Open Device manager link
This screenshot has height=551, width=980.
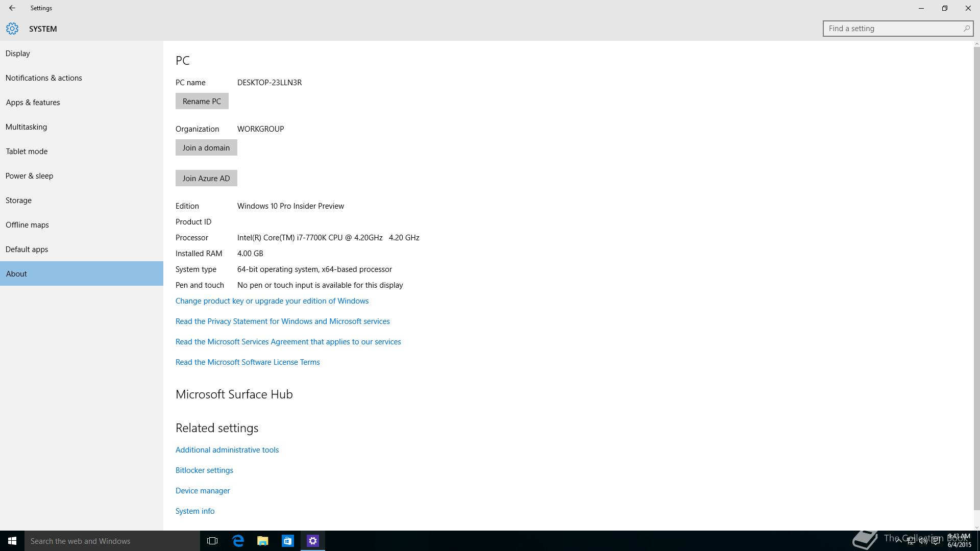click(203, 491)
